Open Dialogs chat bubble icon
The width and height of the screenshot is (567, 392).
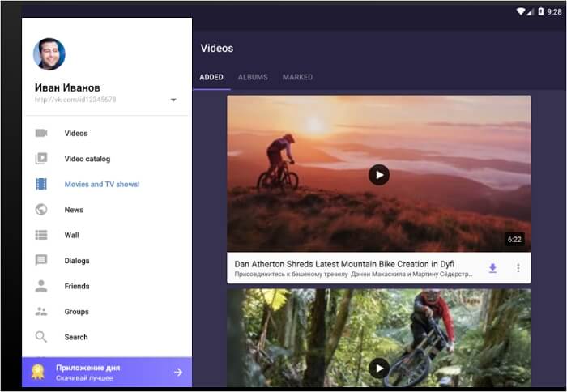(41, 261)
